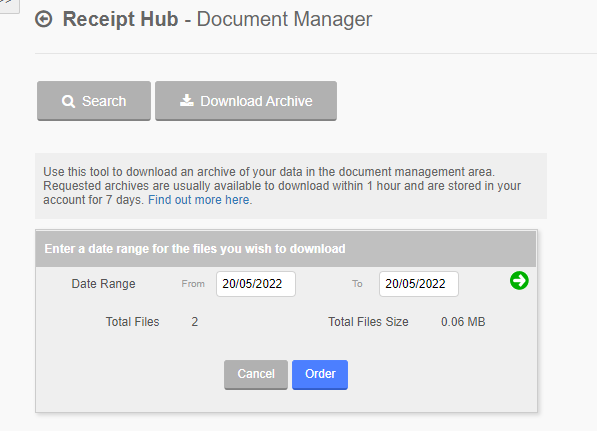597x431 pixels.
Task: Click the download tray icon on Download Archive
Action: 187,100
